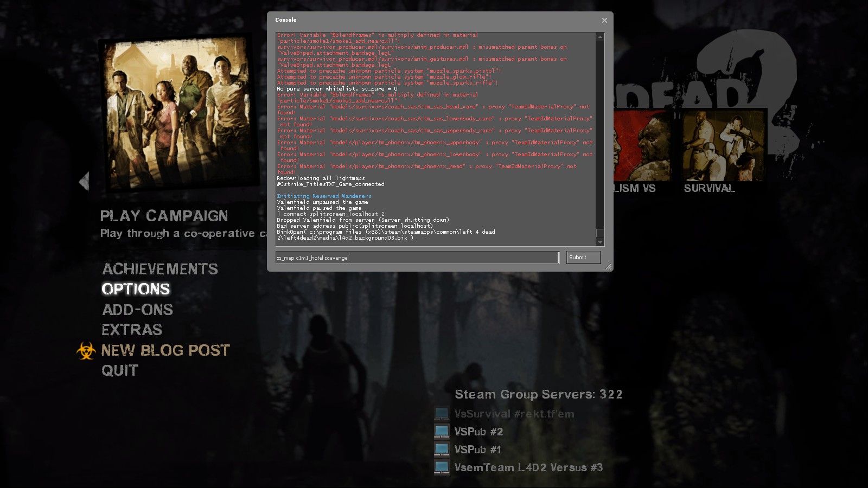
Task: Click the Survival mode label
Action: 709,188
